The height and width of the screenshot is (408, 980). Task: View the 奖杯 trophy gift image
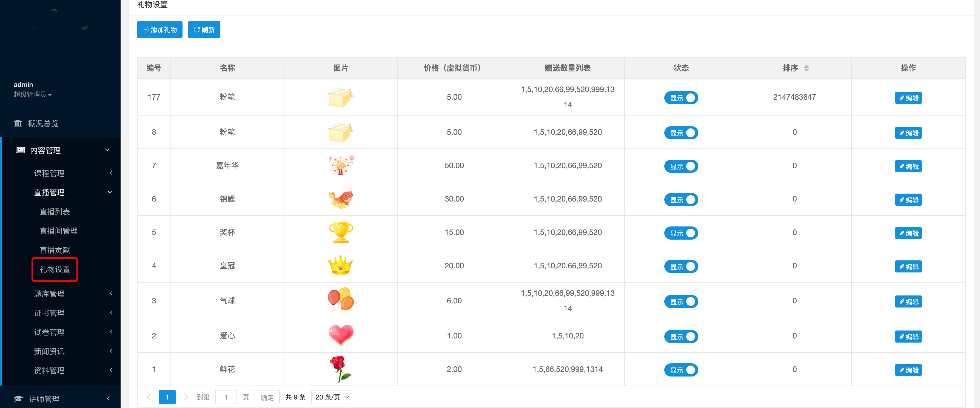[x=341, y=232]
